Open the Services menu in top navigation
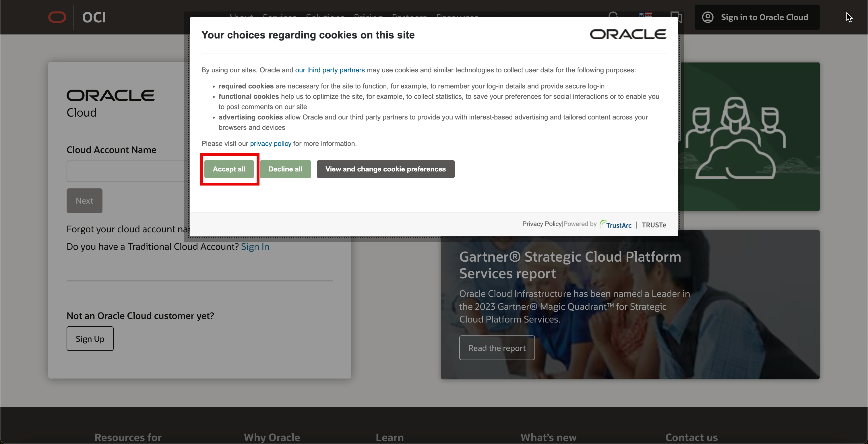Image resolution: width=868 pixels, height=444 pixels. 279,16
